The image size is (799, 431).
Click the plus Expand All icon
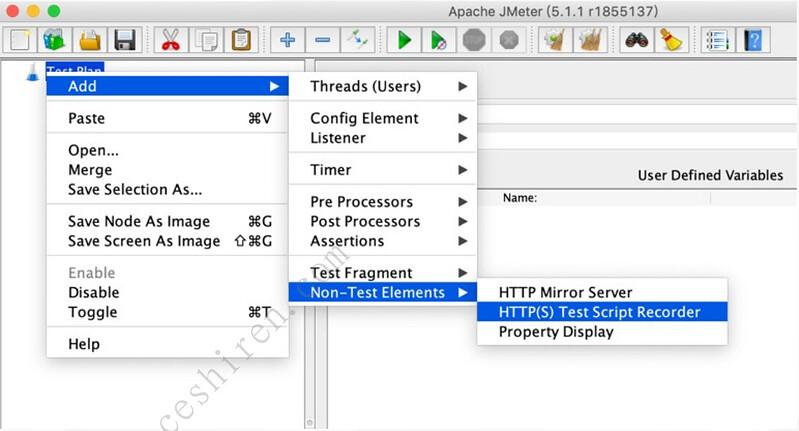288,40
